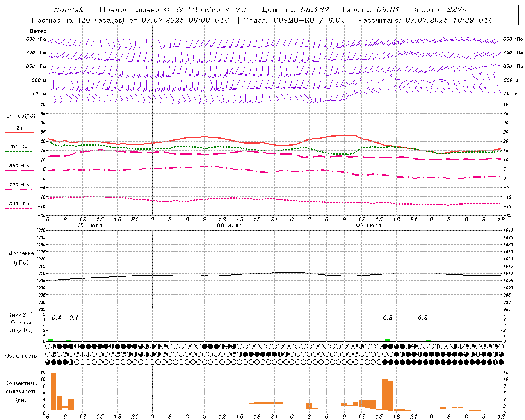
Task: Click the tallest orange convective cloud bar
Action: pos(53,392)
